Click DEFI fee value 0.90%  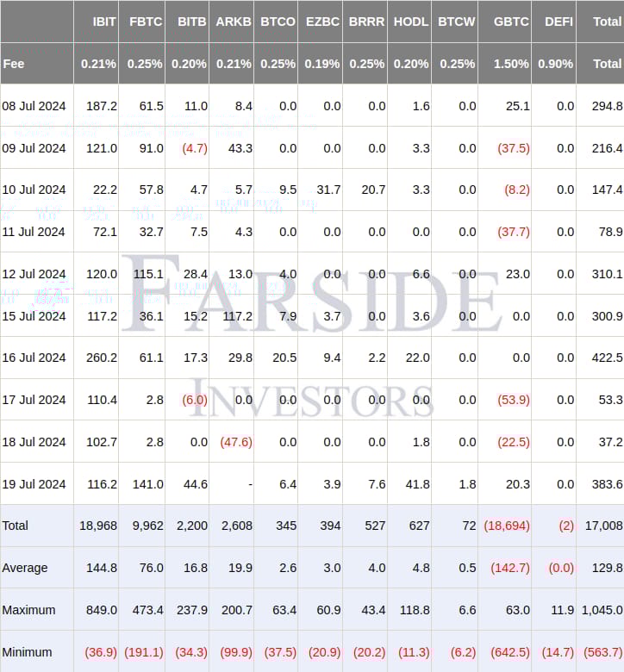555,64
